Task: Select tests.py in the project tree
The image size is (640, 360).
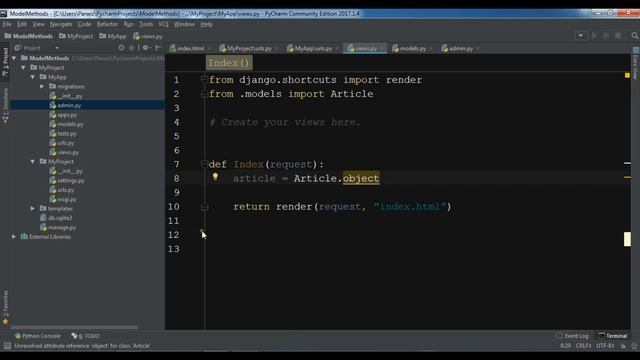Action: (x=67, y=133)
